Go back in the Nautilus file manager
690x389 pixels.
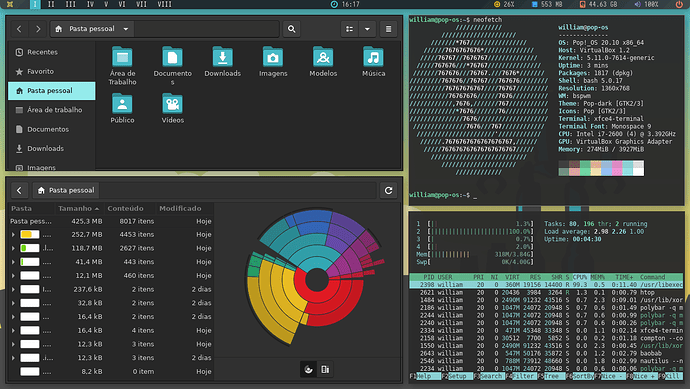coord(19,29)
